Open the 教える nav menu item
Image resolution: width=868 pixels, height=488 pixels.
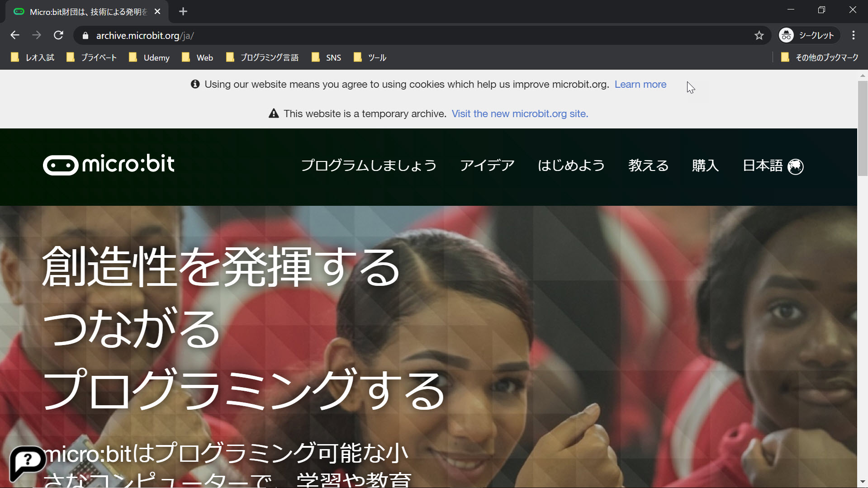648,166
